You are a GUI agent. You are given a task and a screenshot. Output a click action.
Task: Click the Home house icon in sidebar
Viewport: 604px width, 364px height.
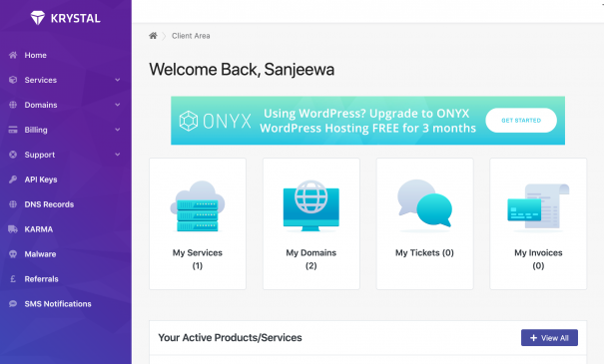tap(13, 55)
